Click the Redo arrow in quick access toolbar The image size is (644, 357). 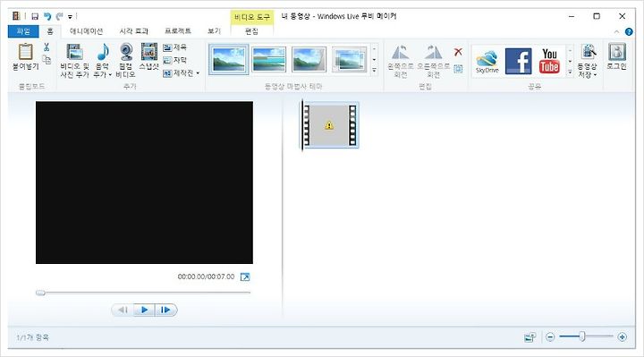(x=60, y=16)
